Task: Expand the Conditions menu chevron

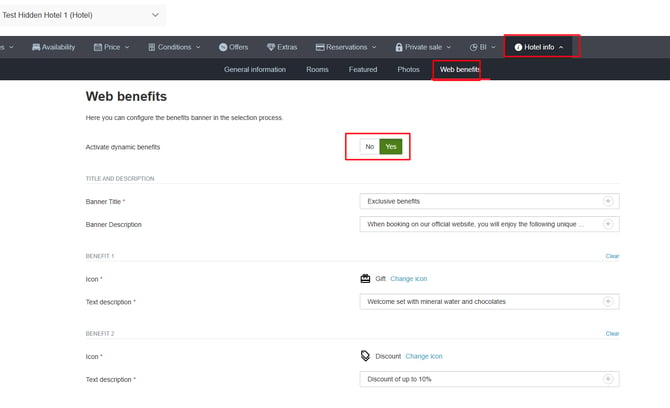Action: [x=198, y=47]
